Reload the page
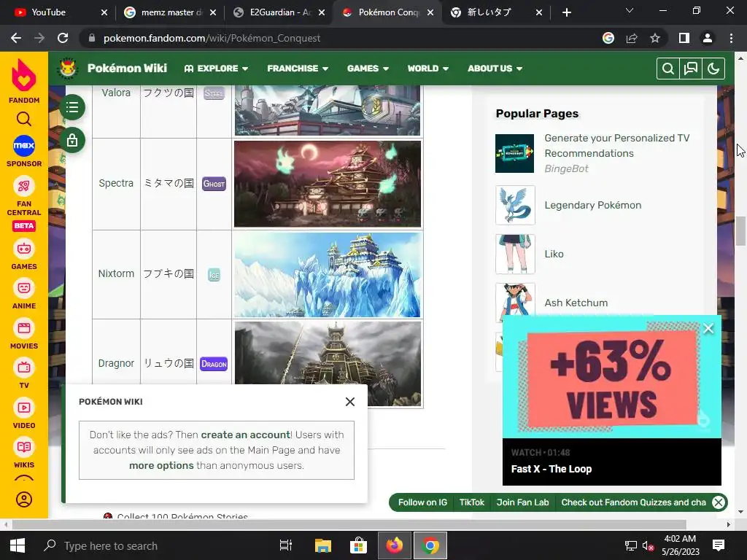Screen dimensions: 747x560 click(x=63, y=38)
